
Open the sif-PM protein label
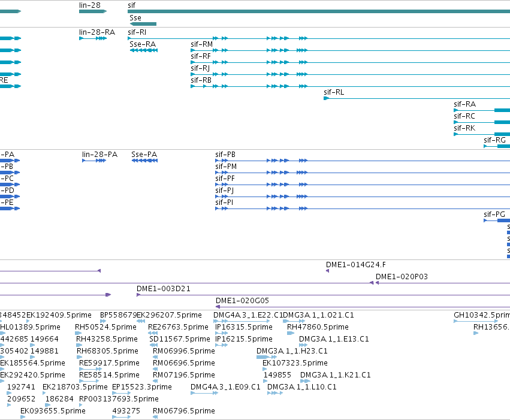point(226,167)
